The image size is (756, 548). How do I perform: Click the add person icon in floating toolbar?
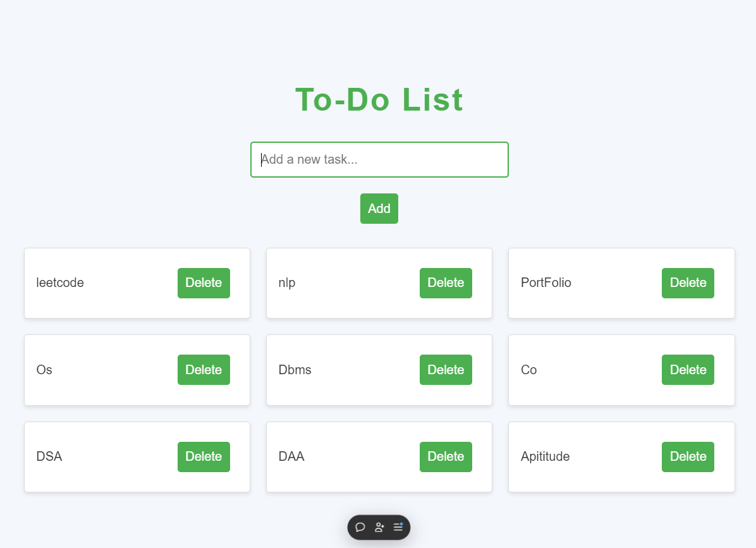pyautogui.click(x=379, y=527)
